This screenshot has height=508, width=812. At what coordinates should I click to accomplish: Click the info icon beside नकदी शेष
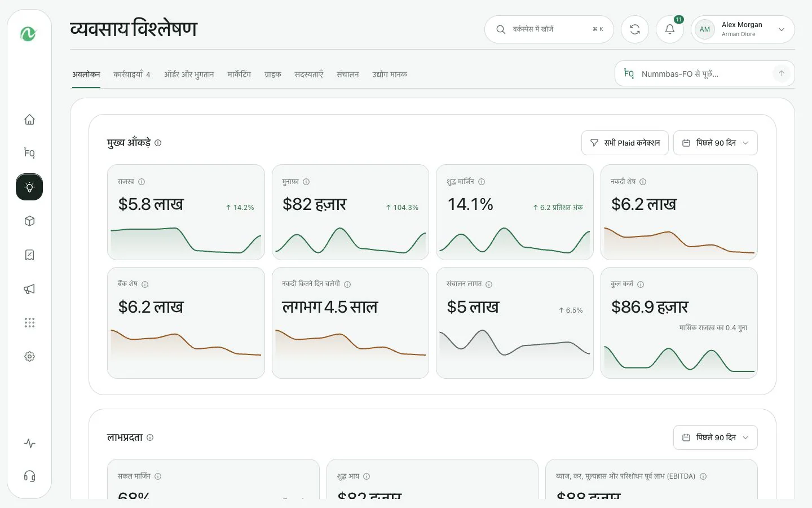pyautogui.click(x=643, y=182)
